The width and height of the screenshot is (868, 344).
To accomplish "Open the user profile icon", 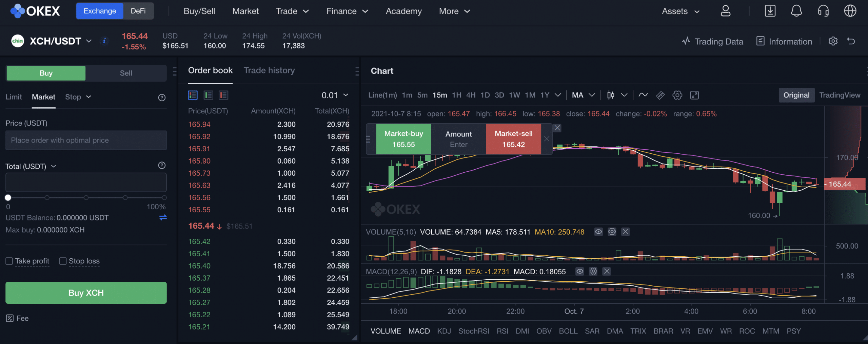I will coord(725,11).
